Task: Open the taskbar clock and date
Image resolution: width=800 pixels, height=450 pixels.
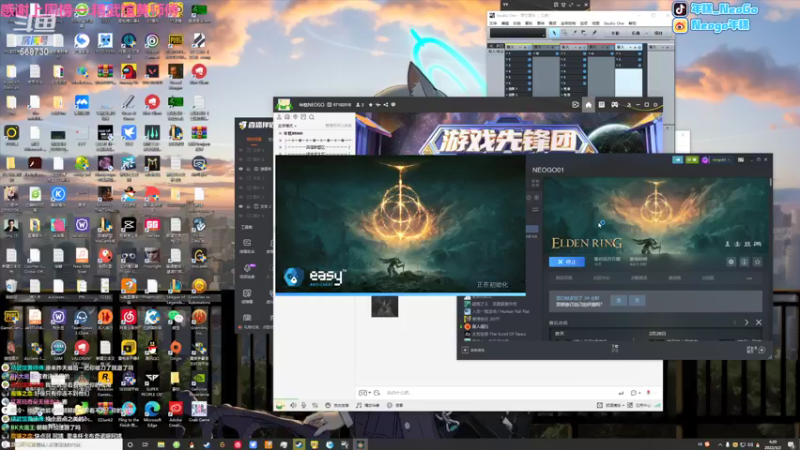Action: pos(772,445)
